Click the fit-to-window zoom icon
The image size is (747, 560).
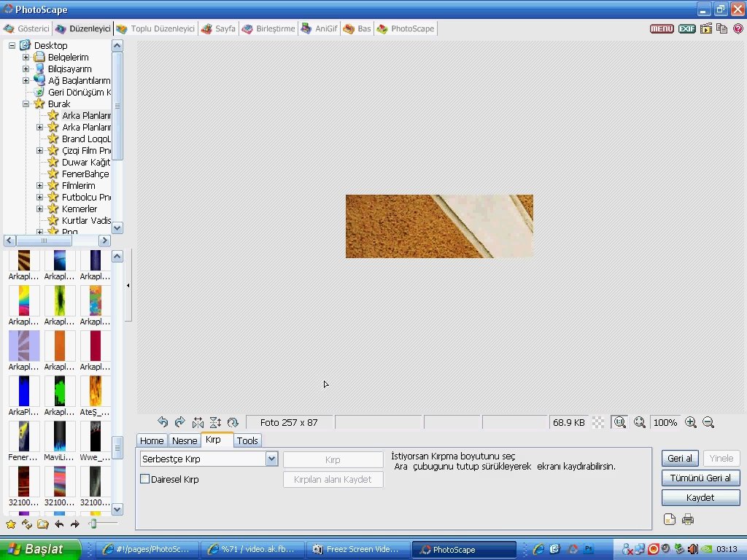640,422
